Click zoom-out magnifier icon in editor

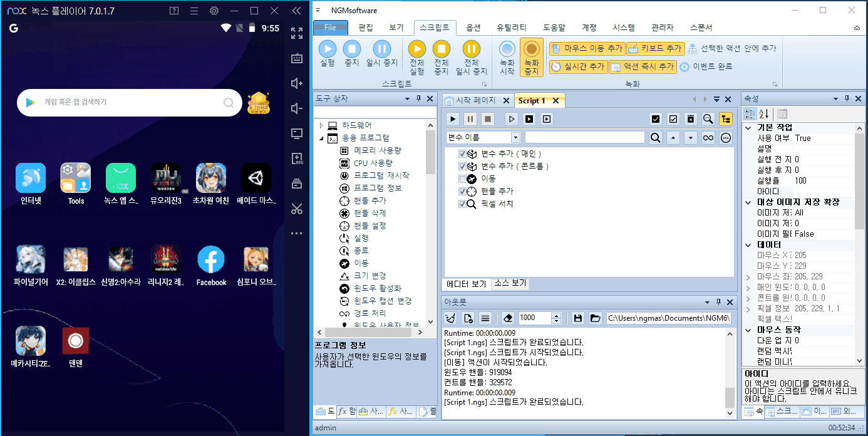coord(708,119)
